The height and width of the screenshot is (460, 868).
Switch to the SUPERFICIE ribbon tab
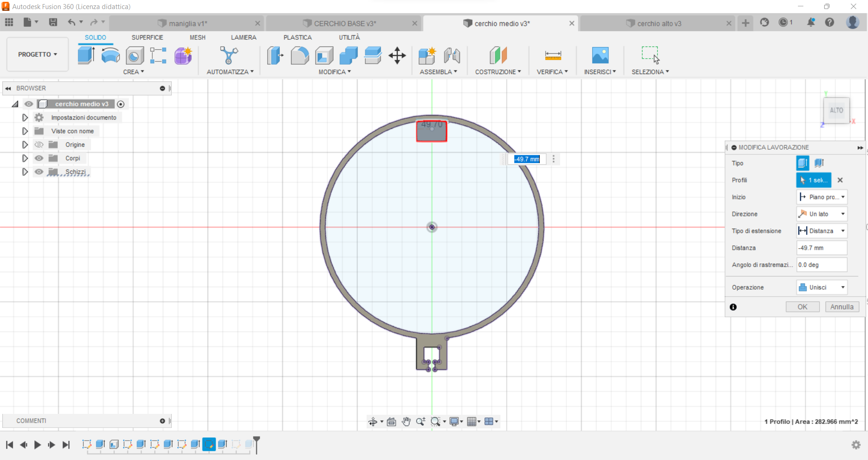pos(147,38)
